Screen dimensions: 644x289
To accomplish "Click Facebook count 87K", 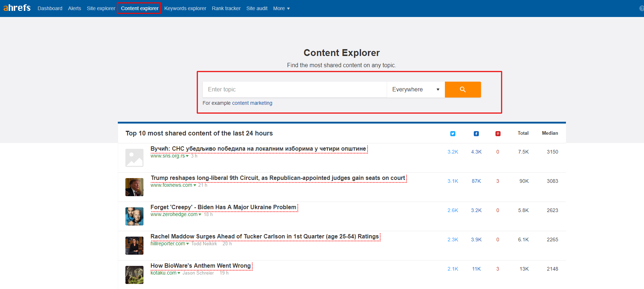I will [476, 181].
